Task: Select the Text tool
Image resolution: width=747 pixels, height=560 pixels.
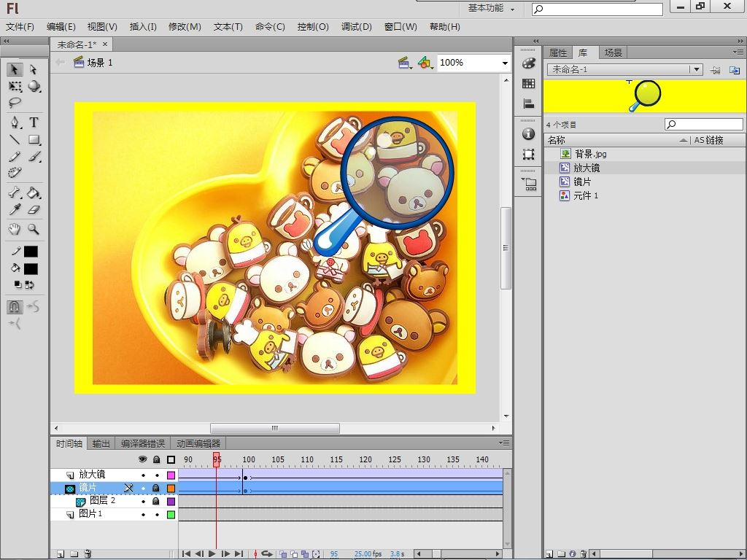Action: click(x=34, y=122)
